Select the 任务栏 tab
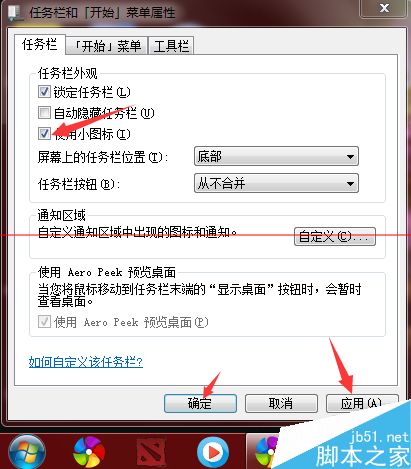This screenshot has width=411, height=469. click(x=40, y=44)
